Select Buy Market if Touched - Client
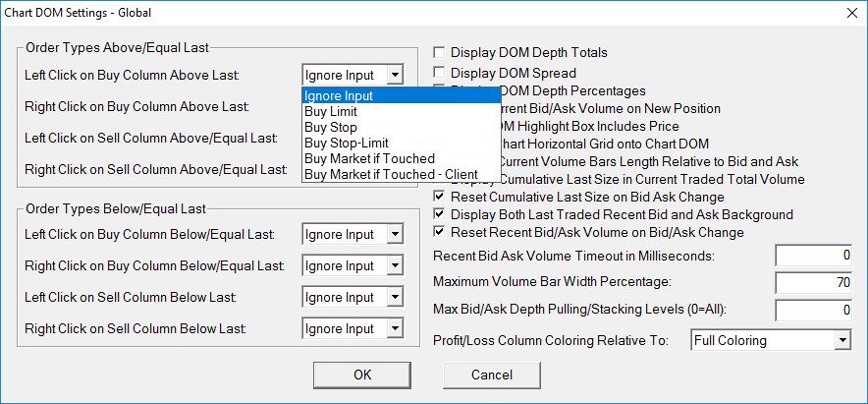 click(377, 174)
